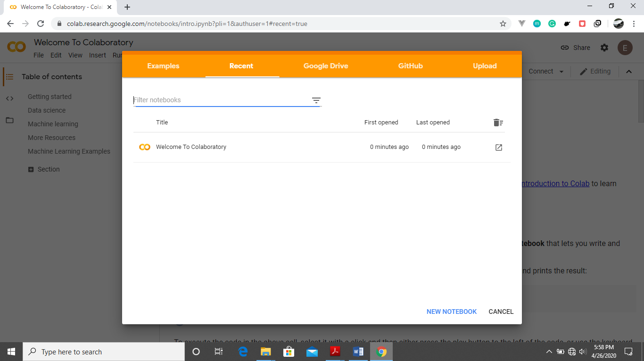Screen dimensions: 644x361
Task: Open the Edit menu
Action: coord(56,55)
